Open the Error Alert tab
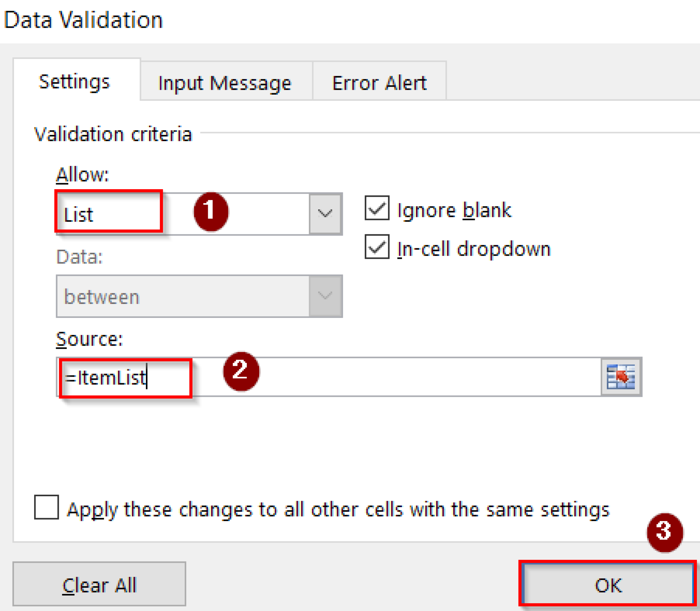 379,82
